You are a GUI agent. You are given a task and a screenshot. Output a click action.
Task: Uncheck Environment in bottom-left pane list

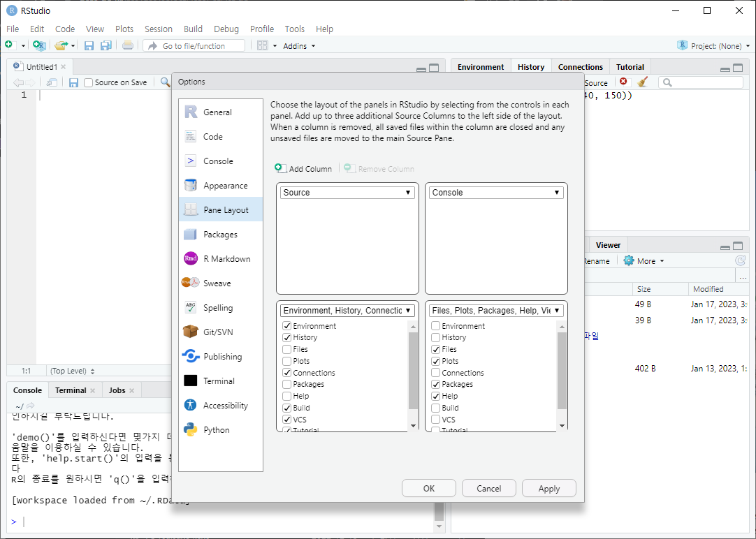coord(287,326)
